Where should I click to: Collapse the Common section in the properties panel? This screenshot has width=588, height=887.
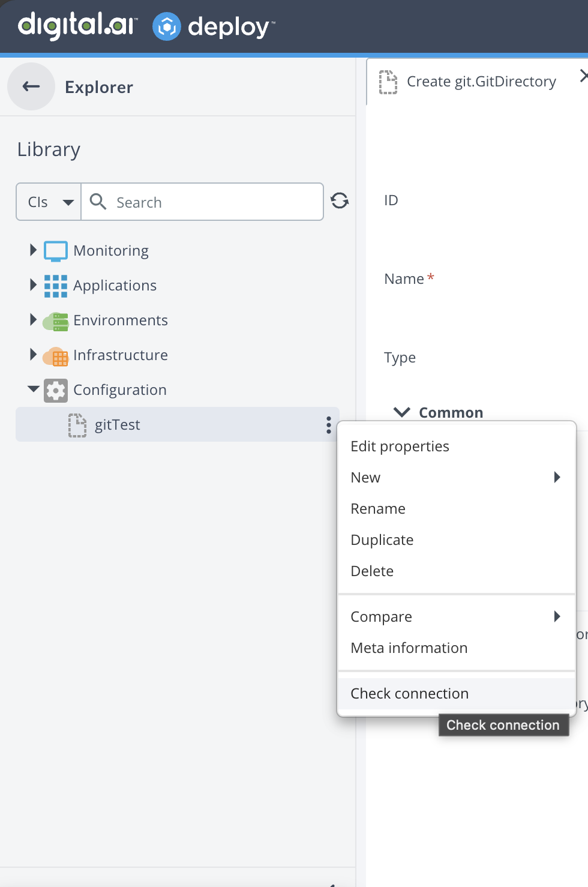pos(401,412)
